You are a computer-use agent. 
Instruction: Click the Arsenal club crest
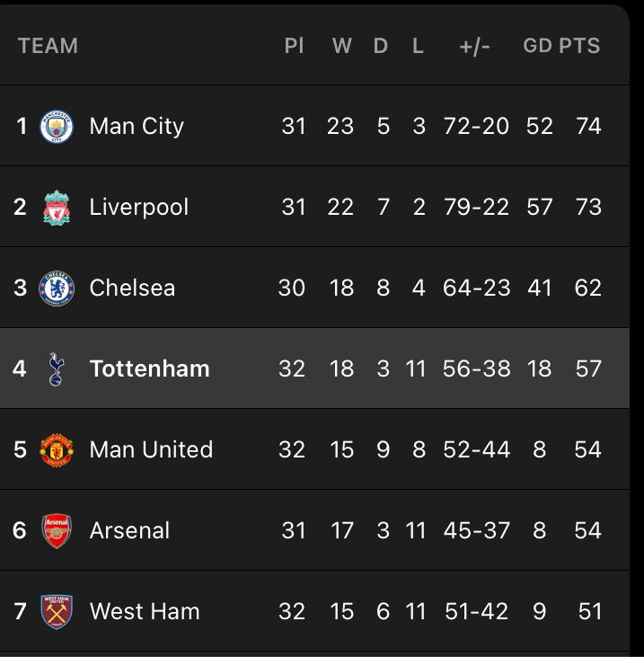(57, 531)
